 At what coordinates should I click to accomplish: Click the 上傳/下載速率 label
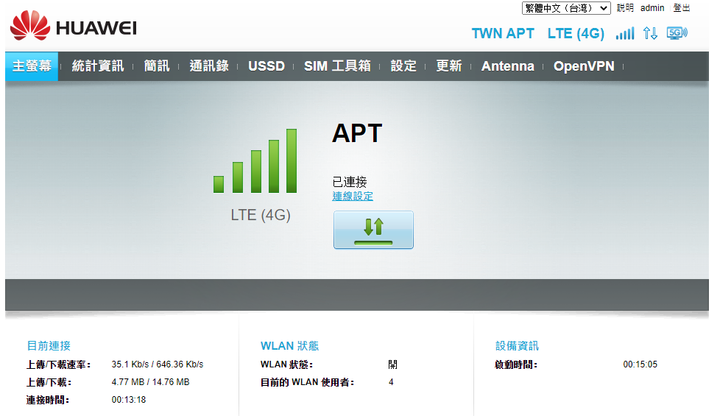[58, 365]
